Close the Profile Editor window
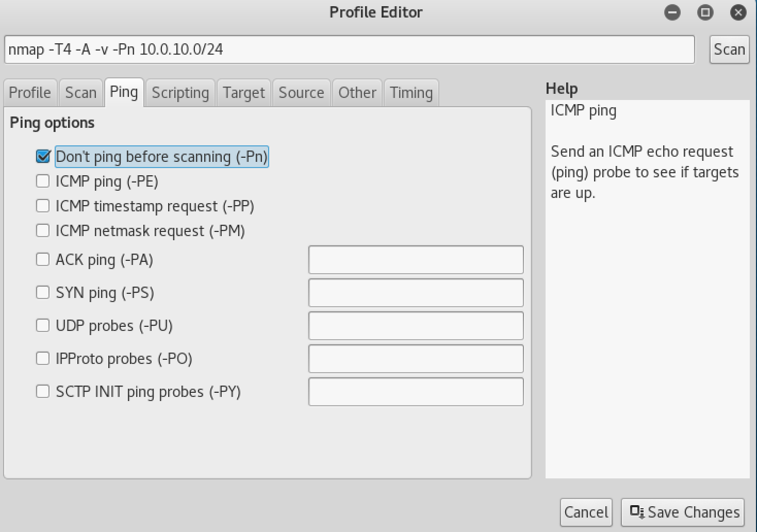The height and width of the screenshot is (532, 757). pyautogui.click(x=738, y=12)
